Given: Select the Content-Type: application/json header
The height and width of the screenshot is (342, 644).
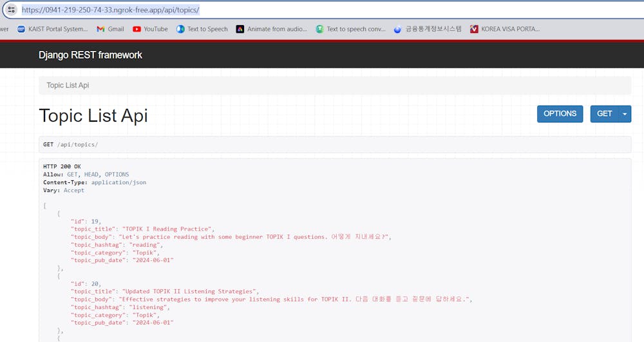Looking at the screenshot, I should (x=95, y=182).
